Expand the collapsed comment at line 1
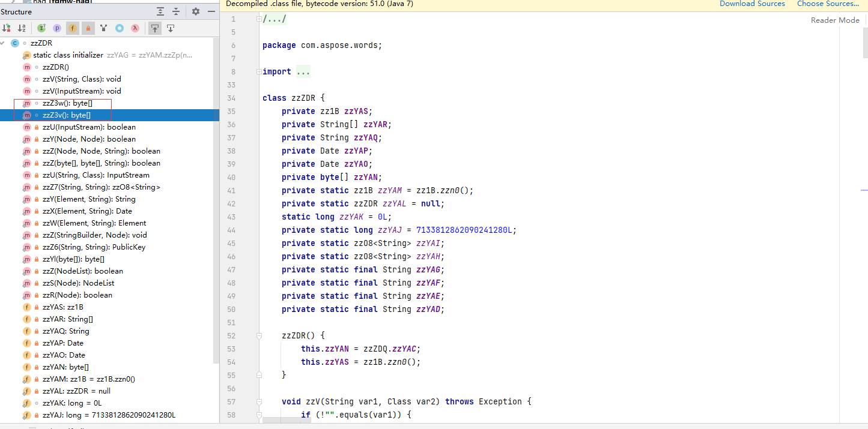 coord(258,18)
